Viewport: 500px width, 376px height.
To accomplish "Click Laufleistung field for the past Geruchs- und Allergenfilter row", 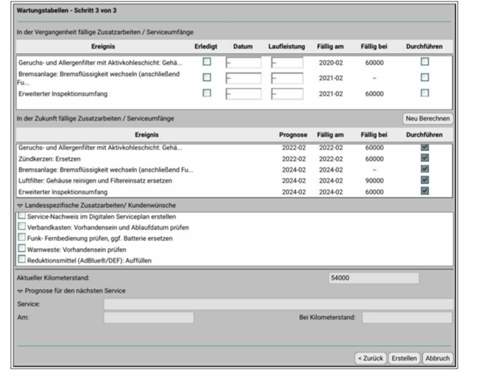I will point(287,63).
